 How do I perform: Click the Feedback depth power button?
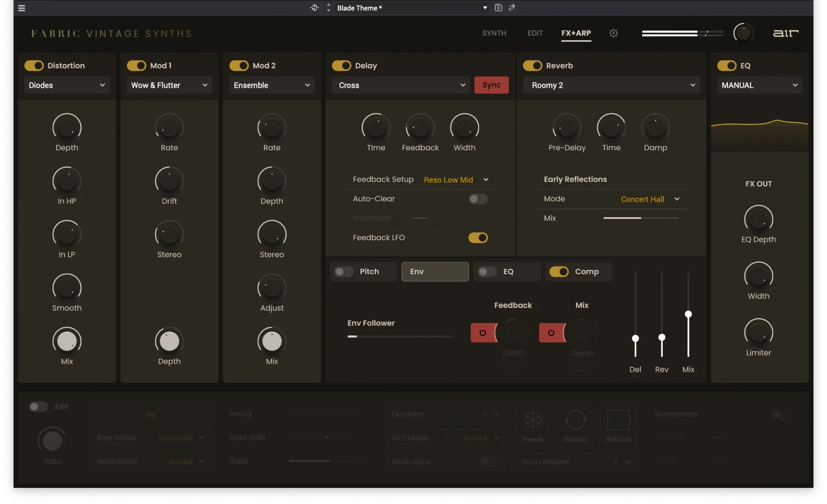pyautogui.click(x=483, y=333)
